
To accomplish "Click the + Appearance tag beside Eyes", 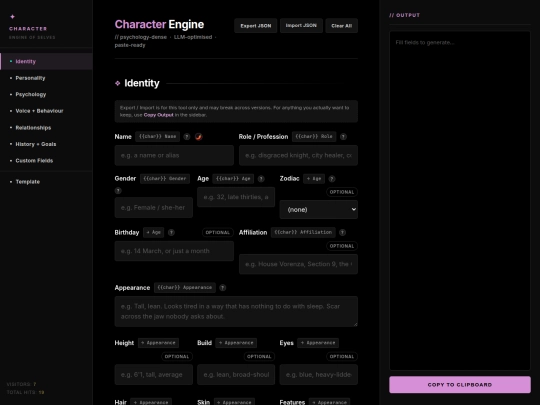I will (x=318, y=343).
